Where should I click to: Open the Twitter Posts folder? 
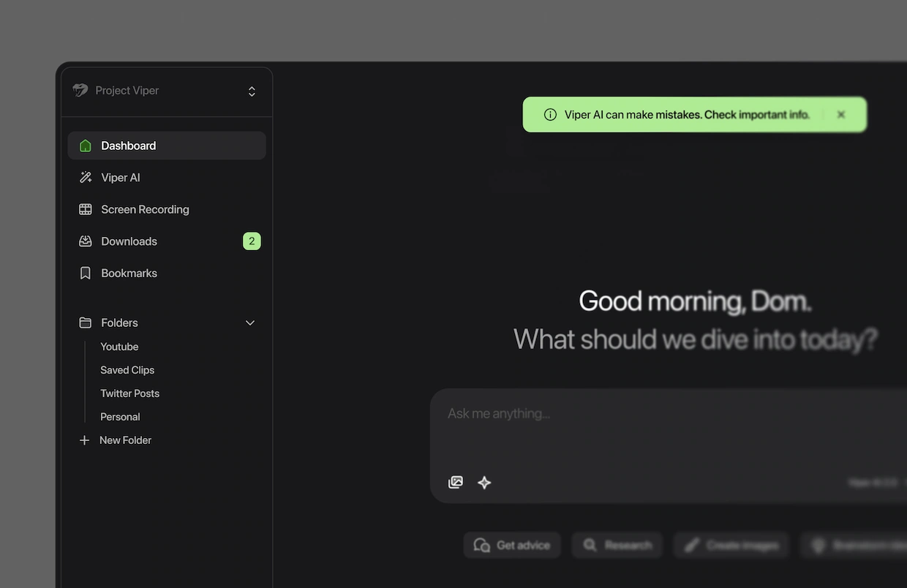tap(129, 393)
